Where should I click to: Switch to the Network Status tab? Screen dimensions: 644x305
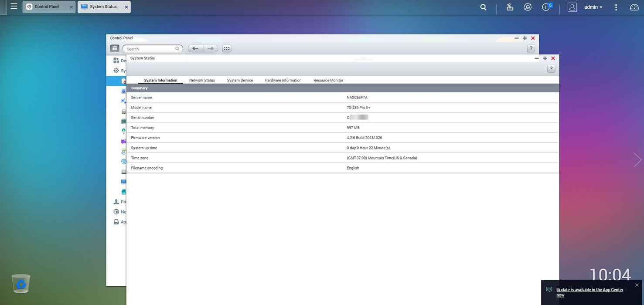(x=202, y=80)
